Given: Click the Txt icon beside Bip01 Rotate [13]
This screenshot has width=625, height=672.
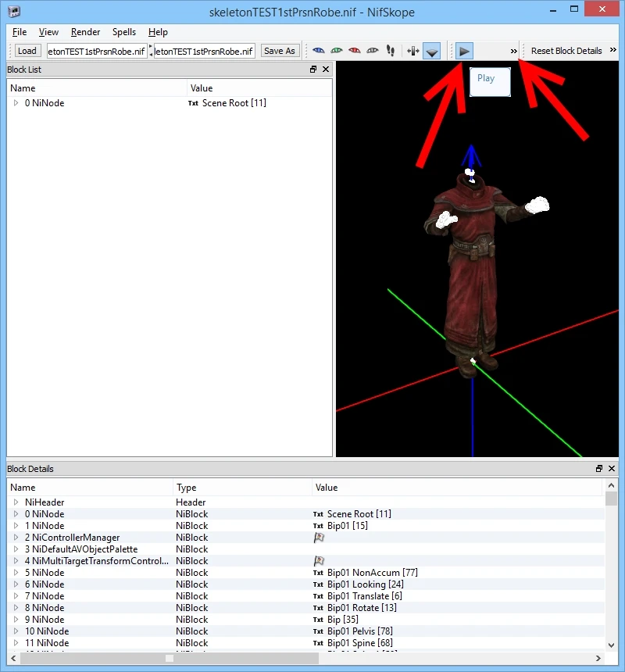Looking at the screenshot, I should click(x=318, y=608).
